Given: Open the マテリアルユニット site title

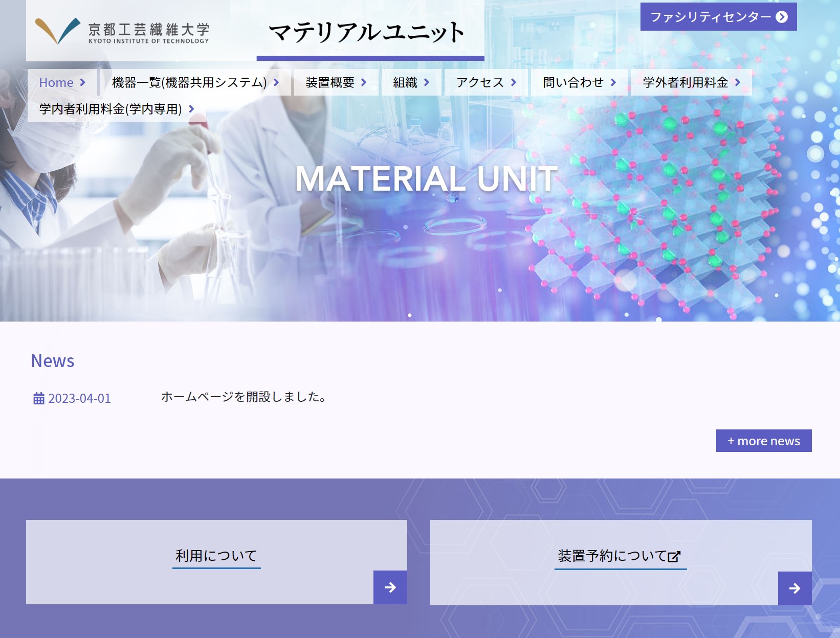Looking at the screenshot, I should 367,32.
